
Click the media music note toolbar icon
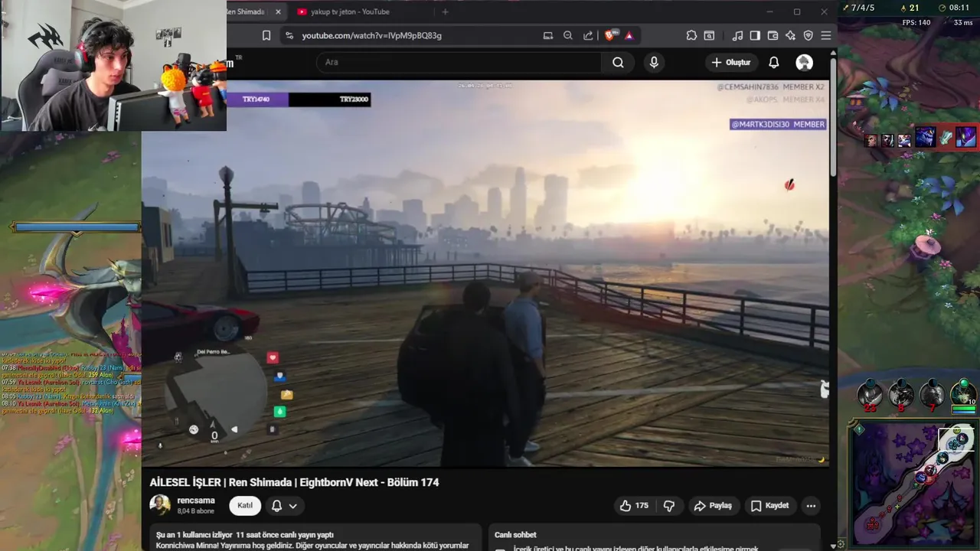pyautogui.click(x=737, y=35)
